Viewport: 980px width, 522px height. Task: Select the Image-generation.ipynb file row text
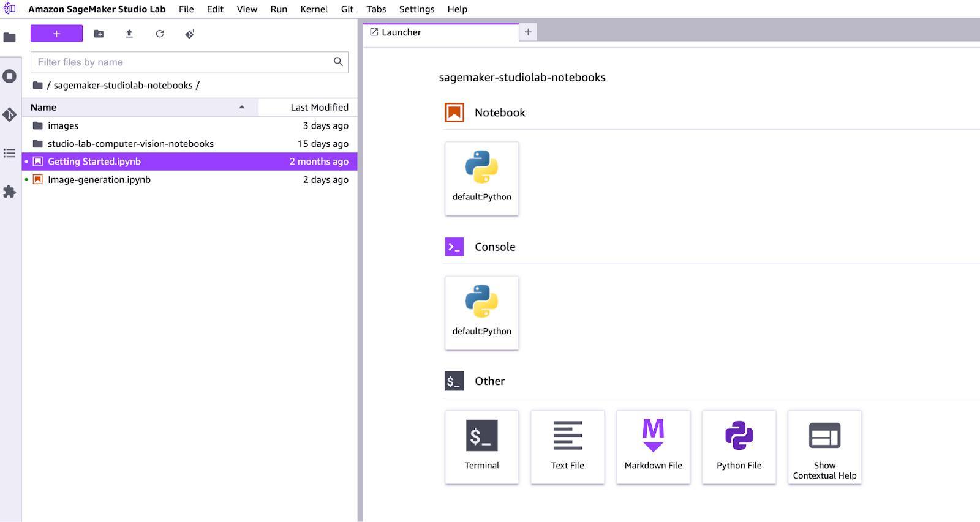[x=99, y=179]
